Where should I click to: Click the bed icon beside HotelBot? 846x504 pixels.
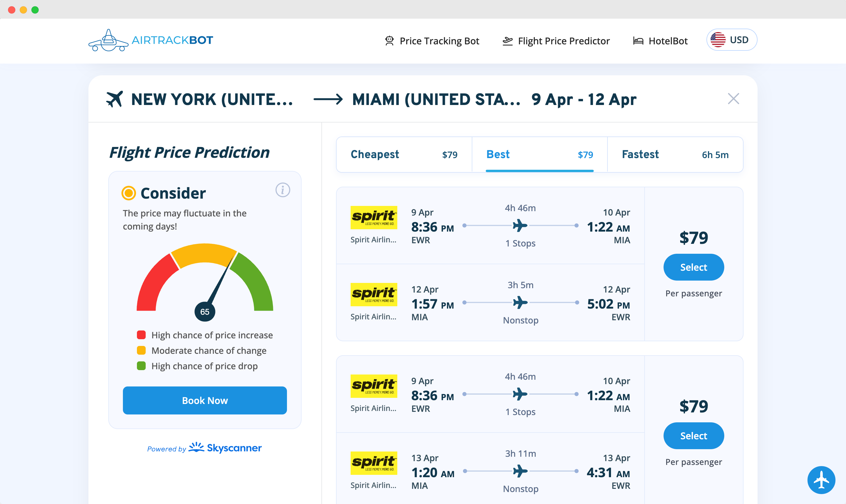point(638,41)
